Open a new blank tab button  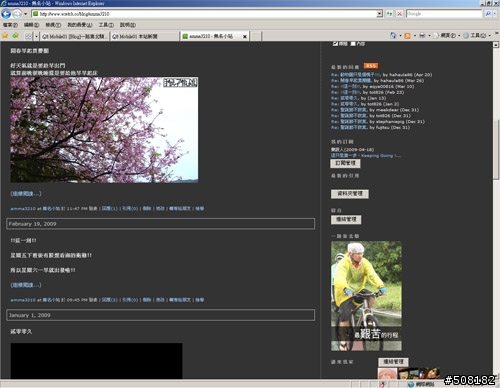point(255,36)
